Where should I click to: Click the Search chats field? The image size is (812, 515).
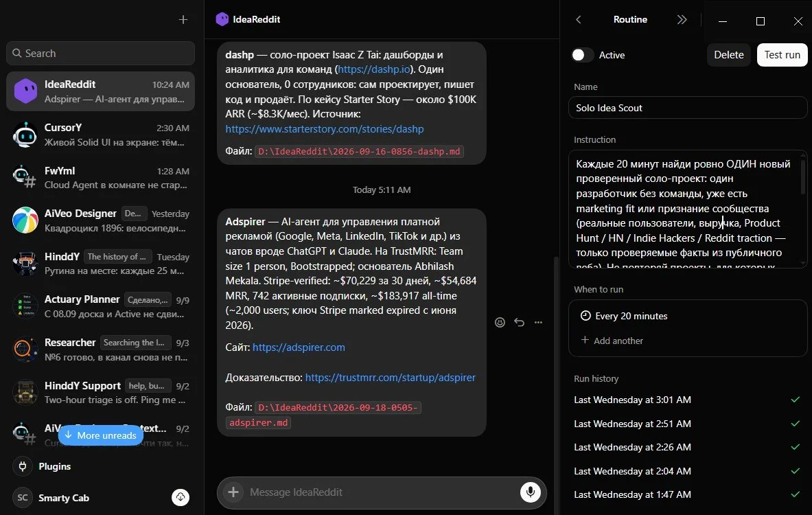[100, 54]
